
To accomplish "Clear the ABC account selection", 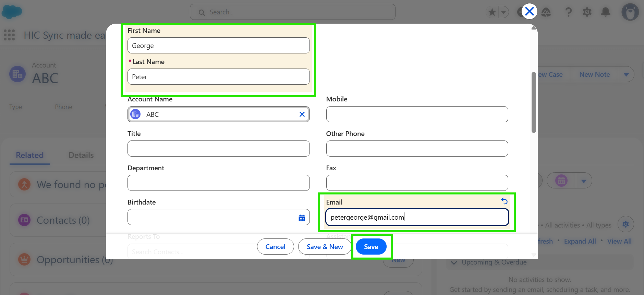I will coord(302,114).
